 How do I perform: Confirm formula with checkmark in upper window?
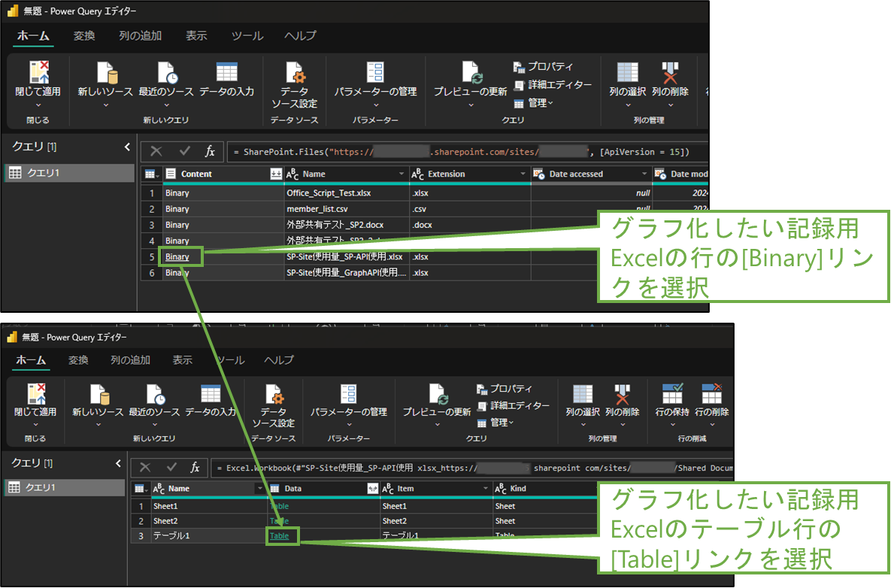coord(184,151)
